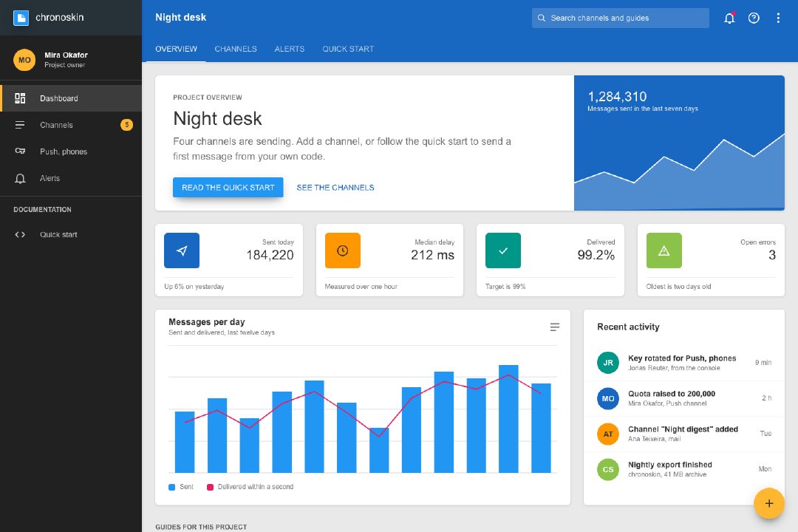Select Push, phones in the sidebar menu

tap(71, 151)
